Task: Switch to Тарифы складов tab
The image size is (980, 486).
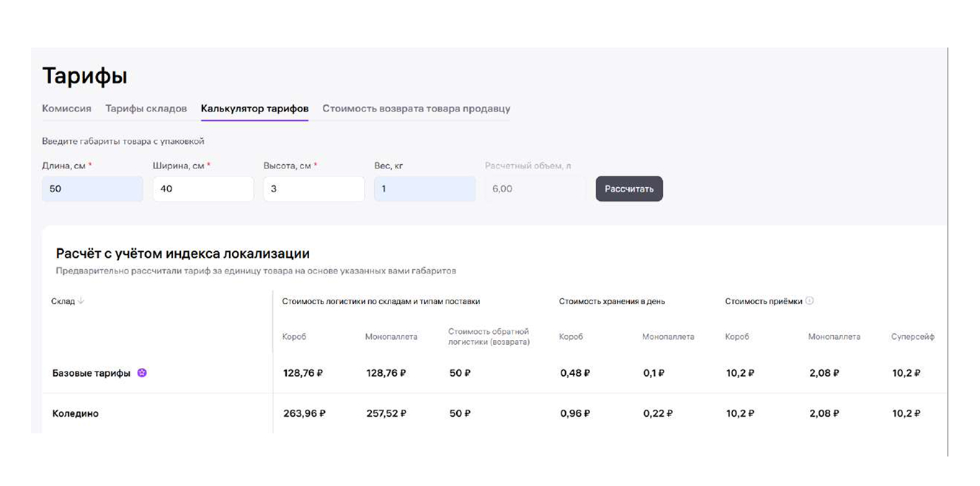Action: pos(146,109)
